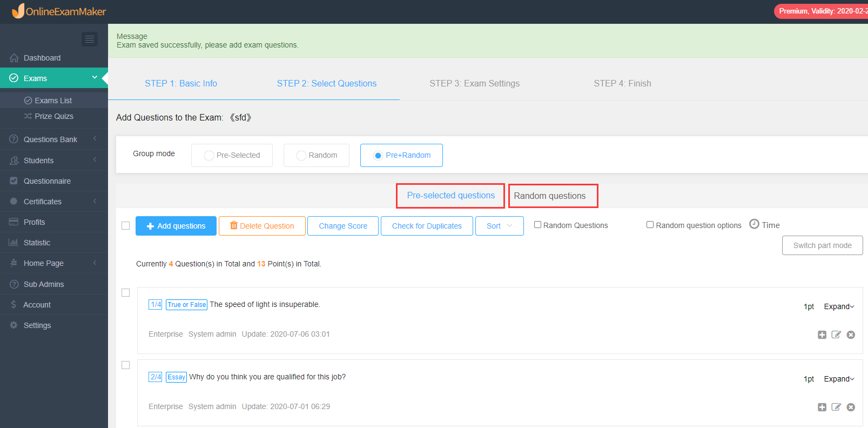Expand the Essay job question details

tap(839, 379)
